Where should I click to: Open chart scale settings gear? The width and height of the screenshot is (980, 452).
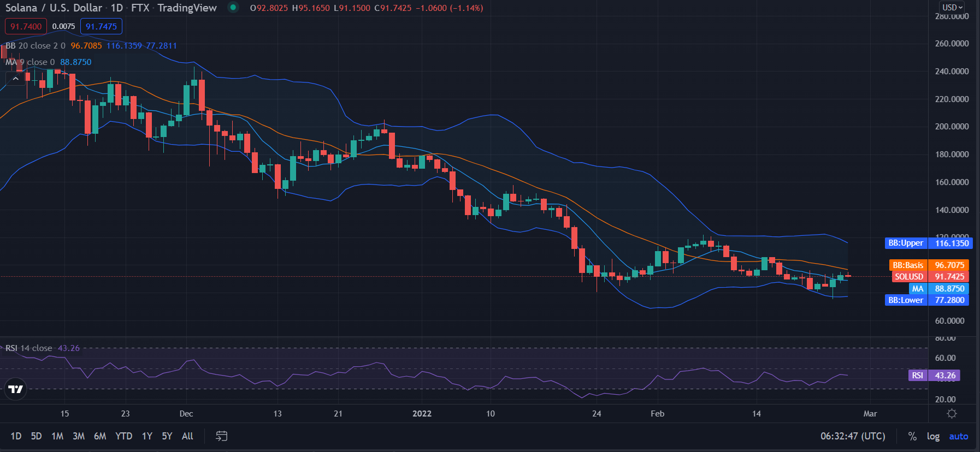[x=952, y=414]
